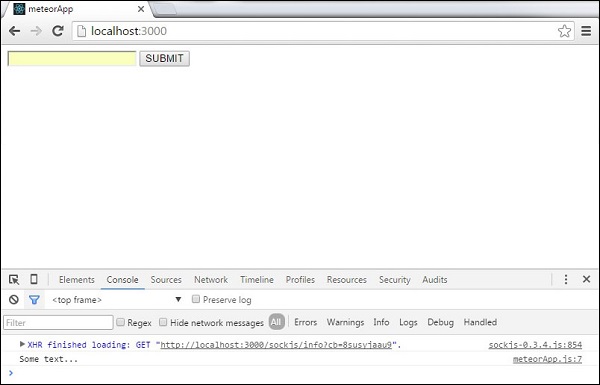Open the <top frame> context dropdown
Screen dimensions: 600x385
coord(116,300)
